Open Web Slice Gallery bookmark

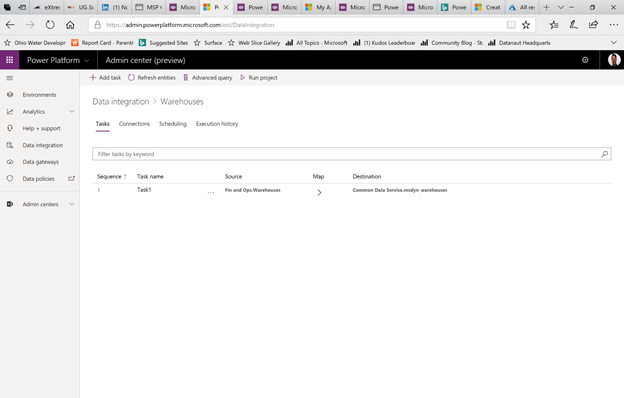[254, 43]
